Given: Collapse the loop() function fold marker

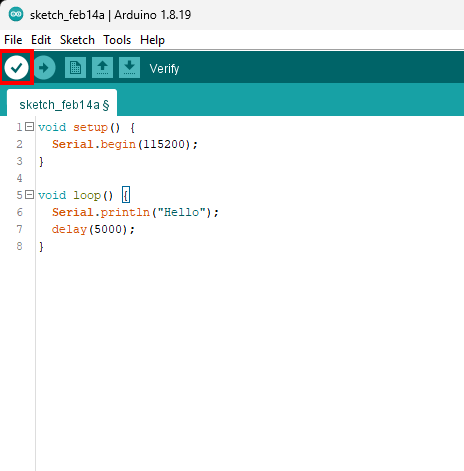Looking at the screenshot, I should point(30,195).
